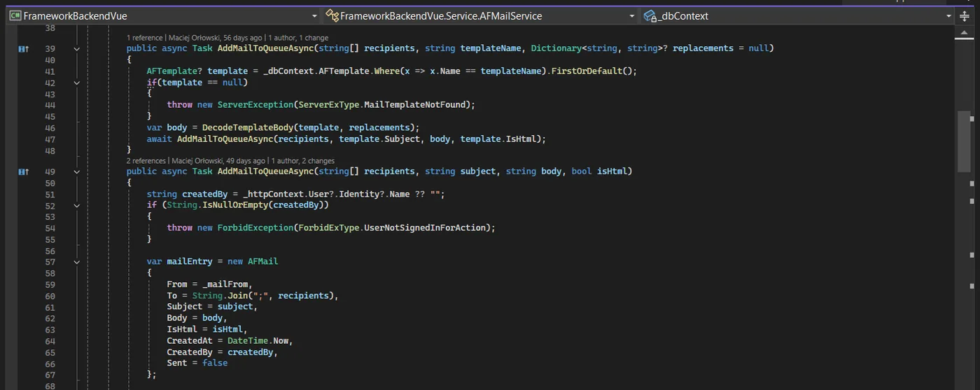
Task: Open the '2 references' CodeLens link
Action: (146, 160)
